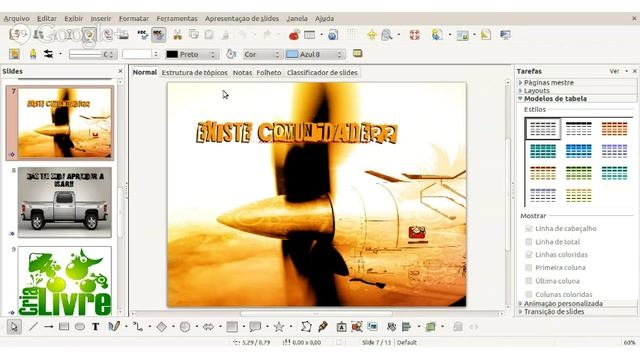The height and width of the screenshot is (360, 640).
Task: Toggle Linha de cabeçalho checkbox
Action: (x=529, y=229)
